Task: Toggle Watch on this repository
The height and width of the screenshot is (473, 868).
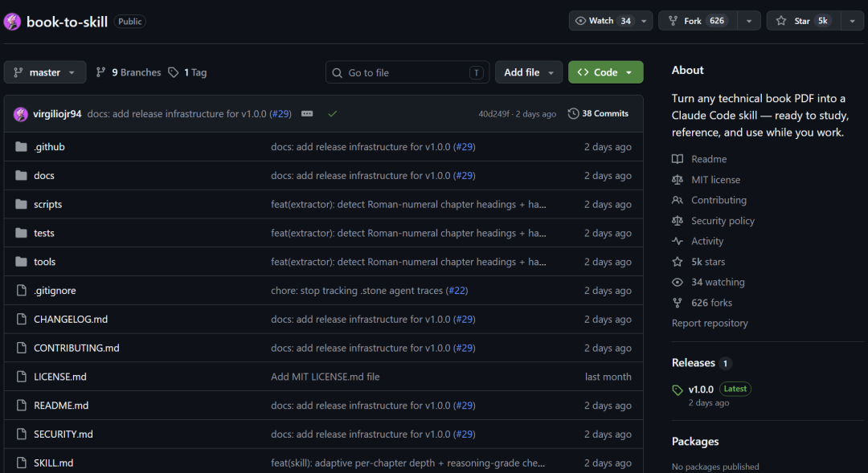Action: 602,21
